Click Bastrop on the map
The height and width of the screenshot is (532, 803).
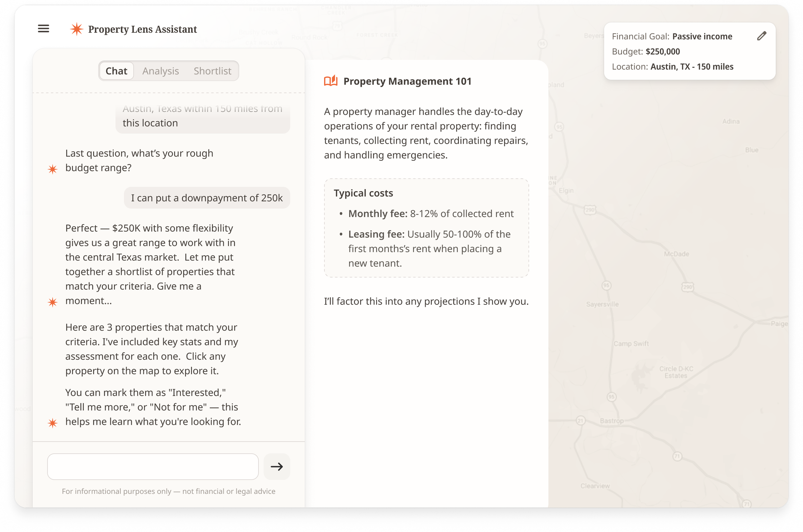pos(612,421)
